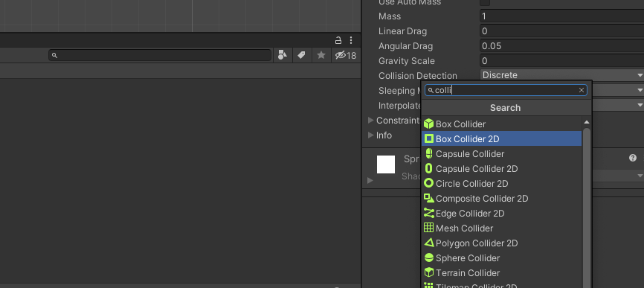
Task: Pick Capsule Collider 2D entry
Action: click(x=501, y=169)
